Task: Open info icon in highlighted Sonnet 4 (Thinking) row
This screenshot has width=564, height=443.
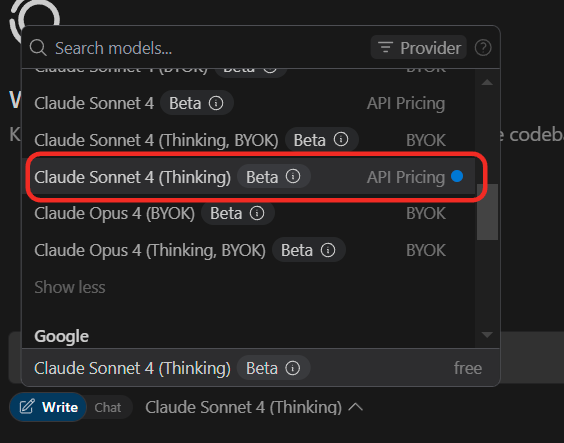Action: coord(293,176)
